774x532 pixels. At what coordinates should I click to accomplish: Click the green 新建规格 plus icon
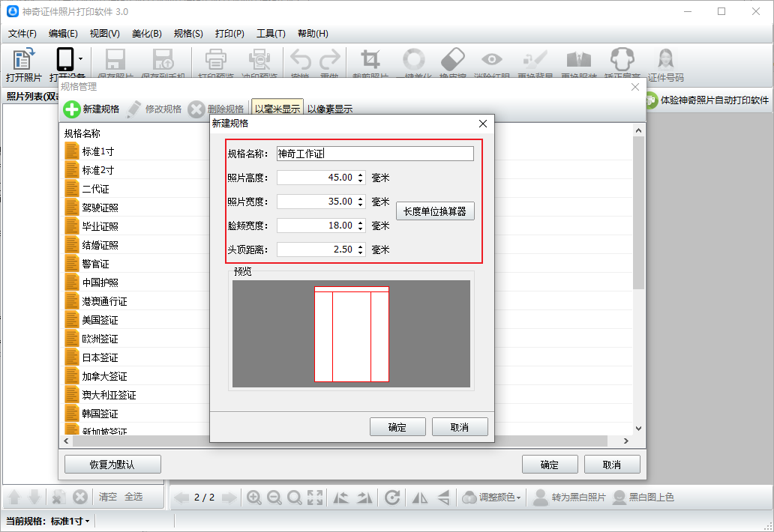pos(72,109)
